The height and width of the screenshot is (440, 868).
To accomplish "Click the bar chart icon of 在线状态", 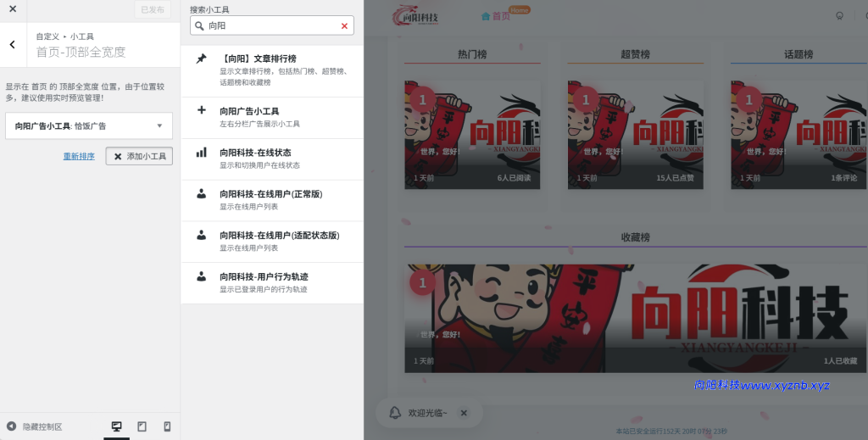I will coord(202,153).
